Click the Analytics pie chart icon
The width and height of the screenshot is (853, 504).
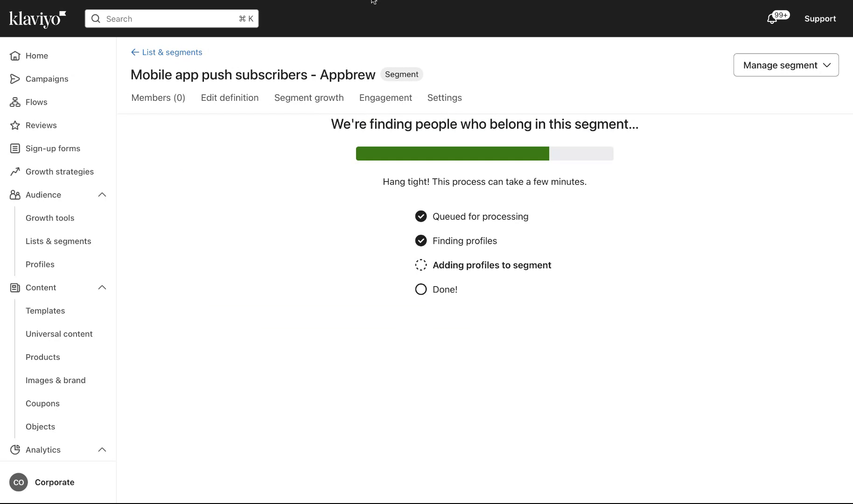(15, 450)
